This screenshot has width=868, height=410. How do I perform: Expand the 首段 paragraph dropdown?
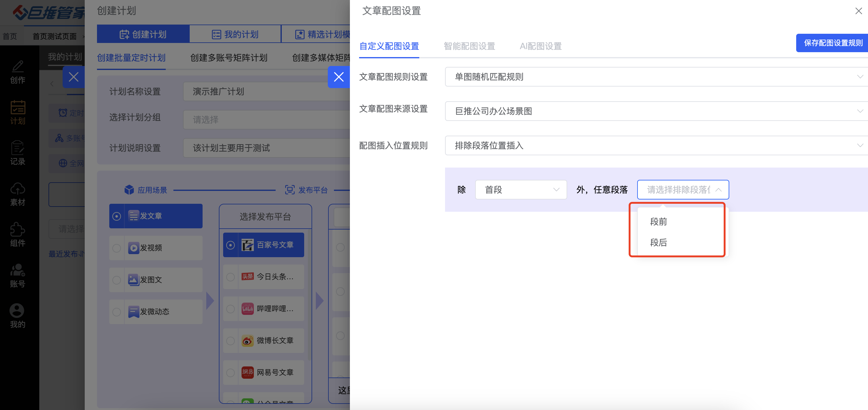[x=521, y=190]
